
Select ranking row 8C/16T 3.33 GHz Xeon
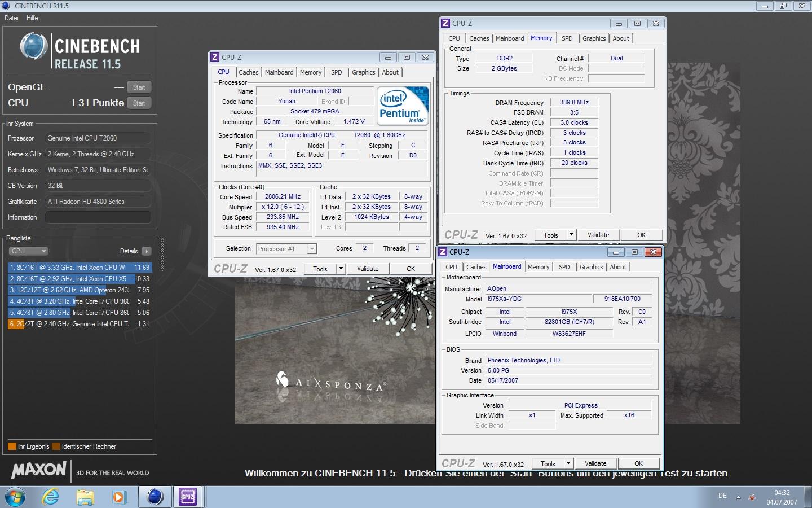[x=80, y=268]
